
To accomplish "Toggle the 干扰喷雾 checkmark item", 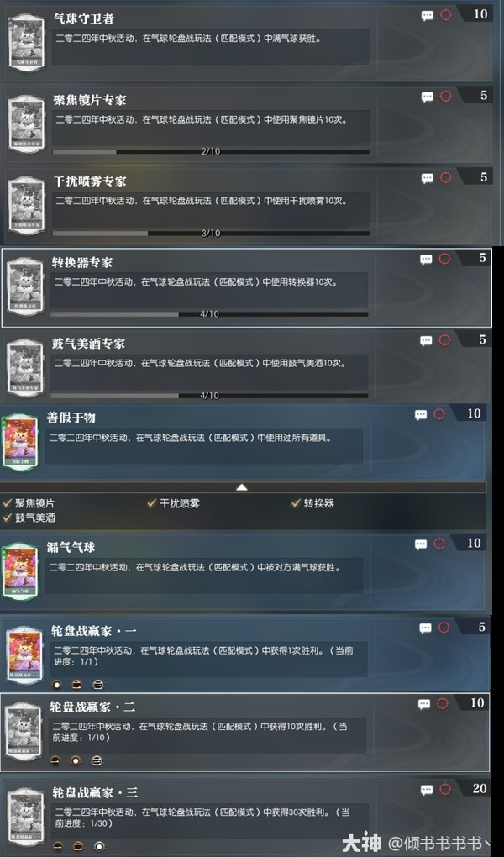I will click(x=173, y=503).
